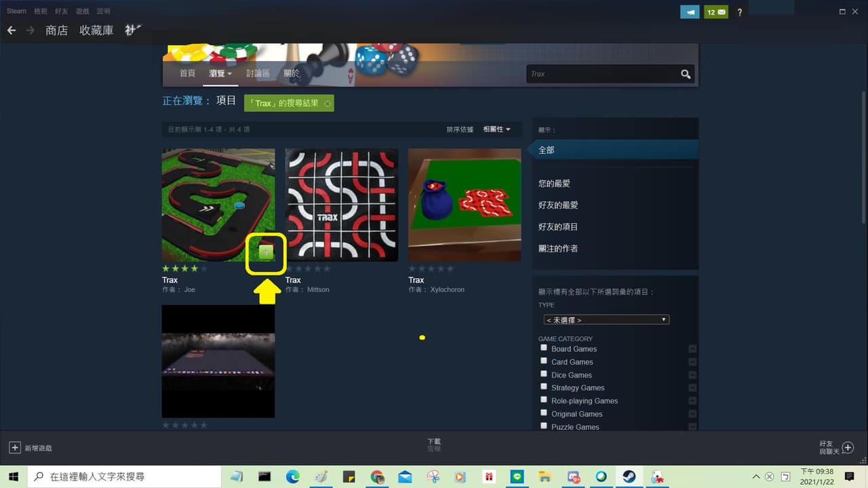Check the Board Games checkbox
The height and width of the screenshot is (488, 868).
pyautogui.click(x=544, y=348)
